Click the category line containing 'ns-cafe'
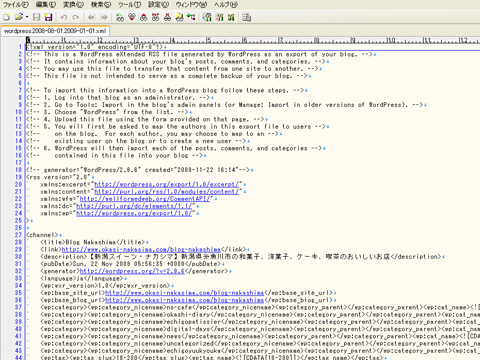480x360 pixels. click(x=260, y=307)
